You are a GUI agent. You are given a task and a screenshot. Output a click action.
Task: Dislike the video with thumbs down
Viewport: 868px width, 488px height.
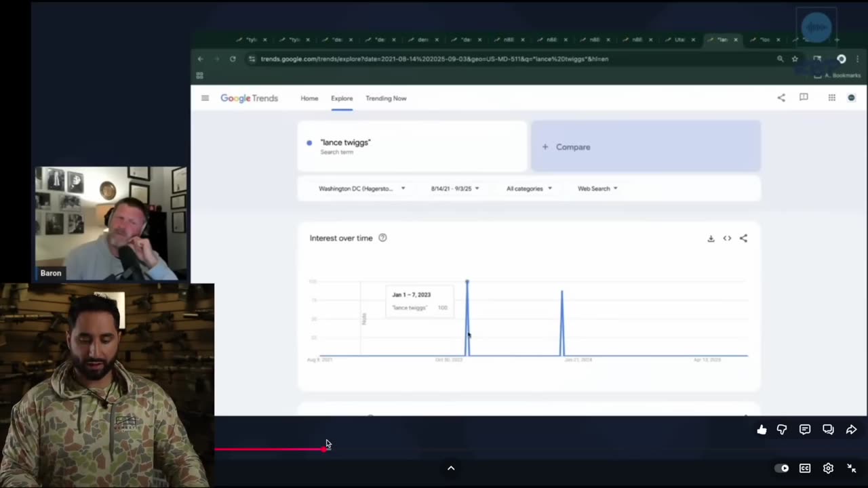point(782,430)
